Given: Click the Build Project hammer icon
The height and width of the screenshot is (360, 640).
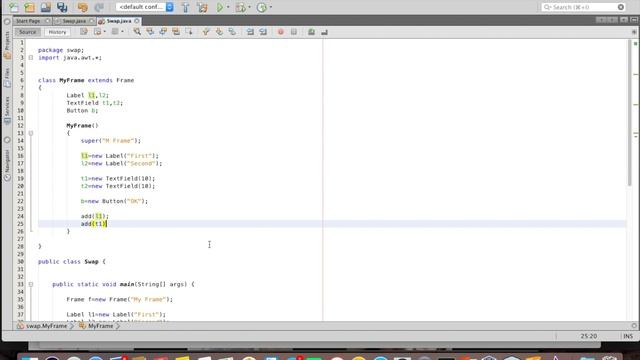Looking at the screenshot, I should (x=186, y=7).
